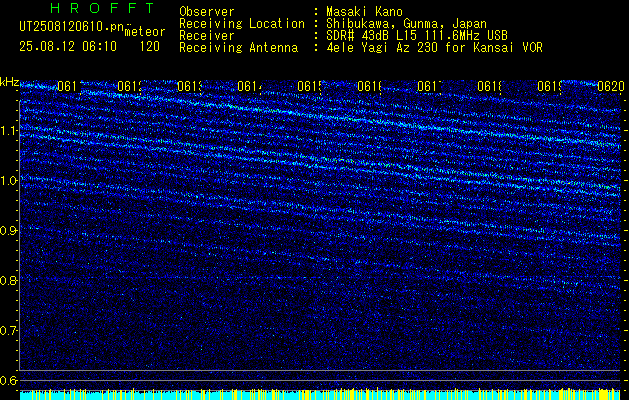Click the 0619 time marker

pos(549,86)
